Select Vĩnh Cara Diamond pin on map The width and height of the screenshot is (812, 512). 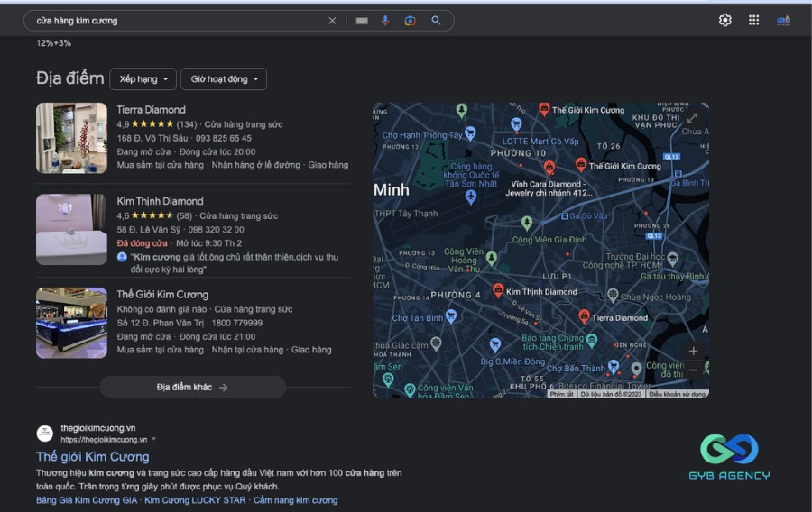point(549,167)
